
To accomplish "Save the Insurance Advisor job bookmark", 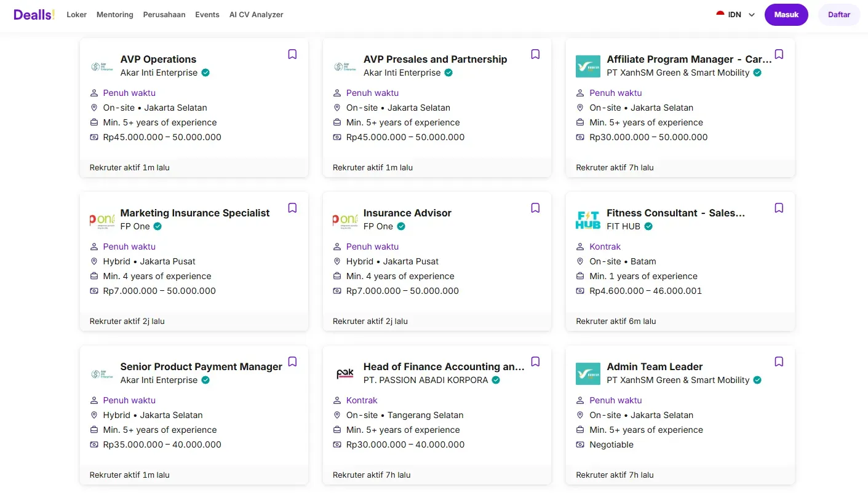I will [x=535, y=208].
